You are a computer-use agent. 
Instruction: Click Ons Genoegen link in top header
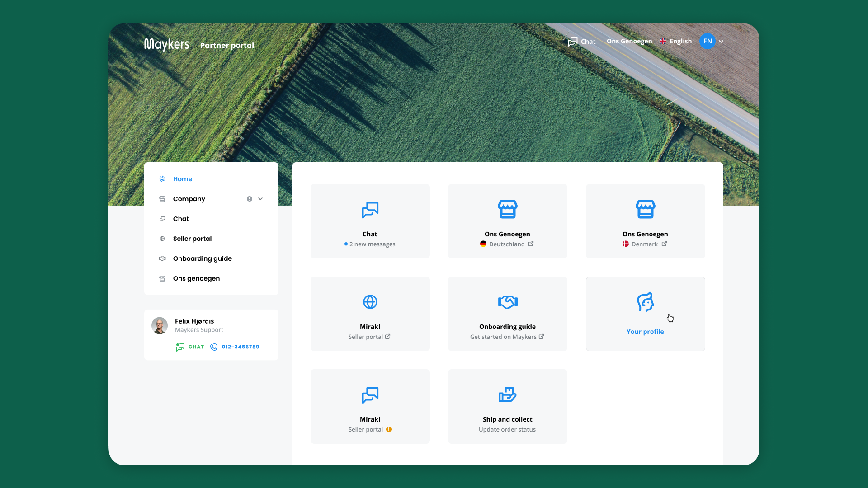pos(629,41)
